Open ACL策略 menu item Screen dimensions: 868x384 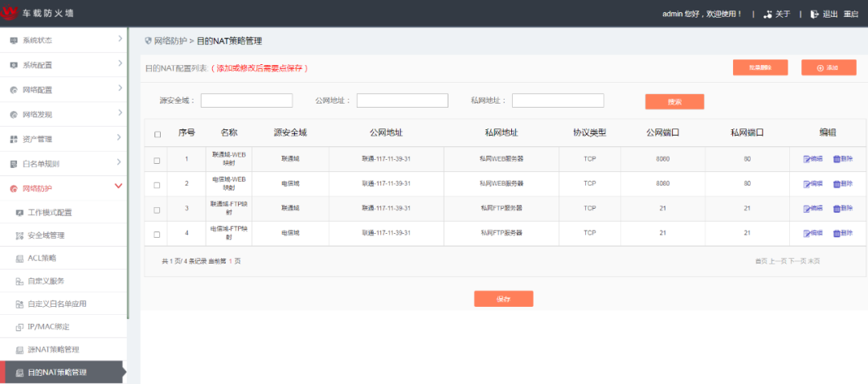[63, 259]
